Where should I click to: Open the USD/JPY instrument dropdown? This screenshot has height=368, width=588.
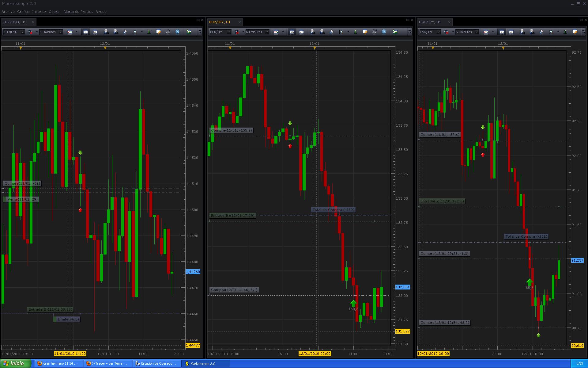coord(438,32)
